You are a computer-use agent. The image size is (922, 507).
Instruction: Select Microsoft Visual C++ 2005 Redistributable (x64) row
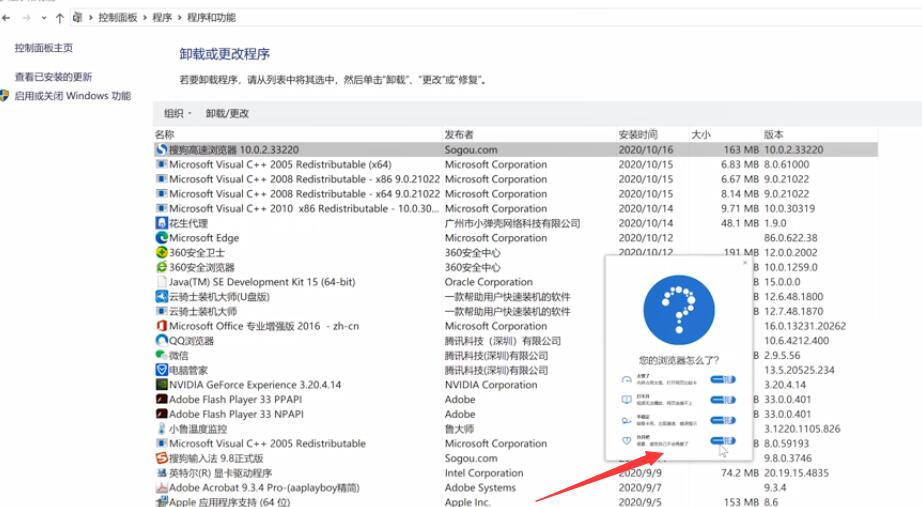coord(516,164)
